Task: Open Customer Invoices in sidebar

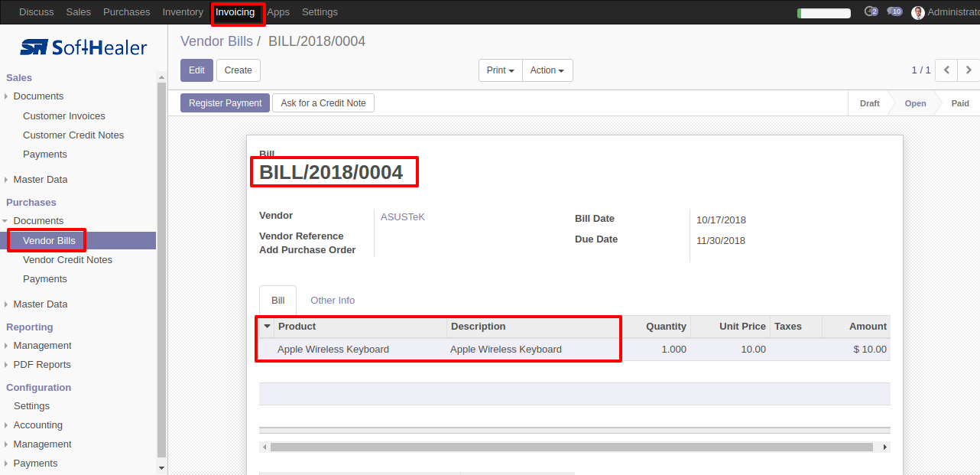Action: [x=64, y=116]
